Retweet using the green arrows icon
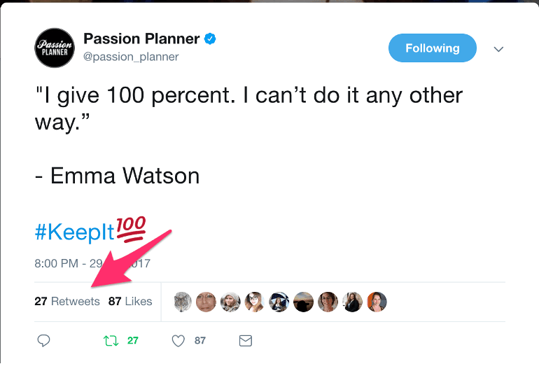 [x=111, y=341]
